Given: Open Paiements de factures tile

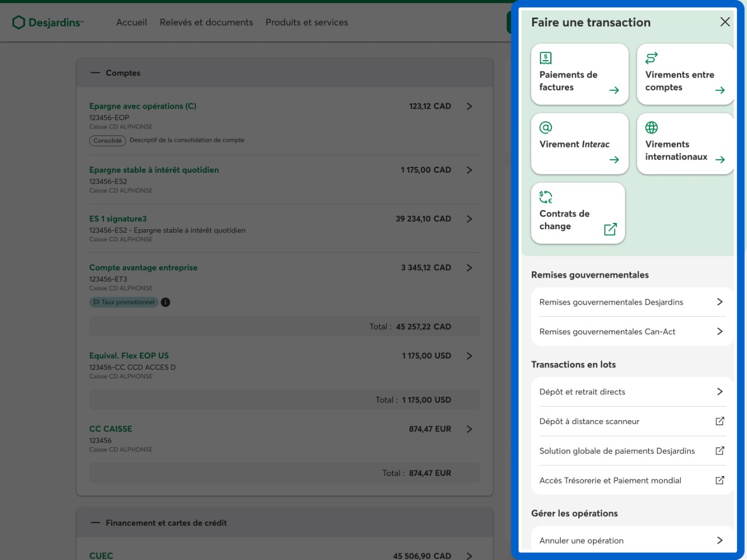Looking at the screenshot, I should coord(579,75).
